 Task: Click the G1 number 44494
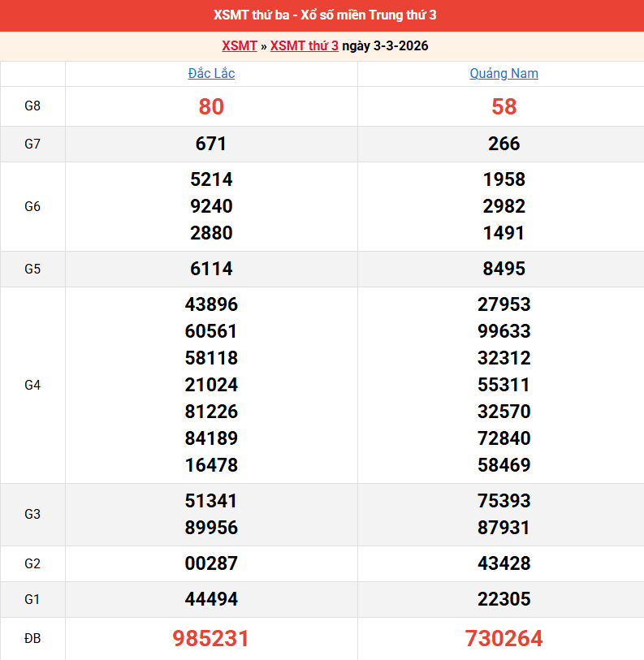pyautogui.click(x=211, y=600)
